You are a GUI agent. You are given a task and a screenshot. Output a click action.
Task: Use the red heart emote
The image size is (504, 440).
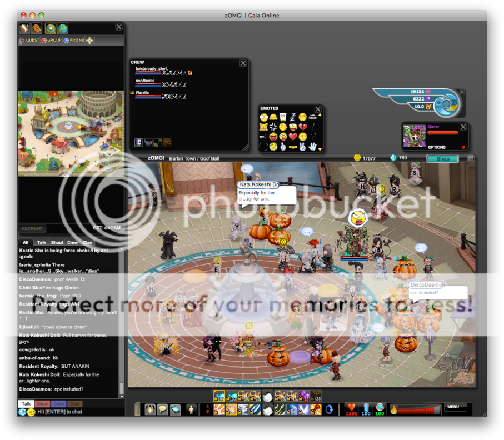coord(293,137)
